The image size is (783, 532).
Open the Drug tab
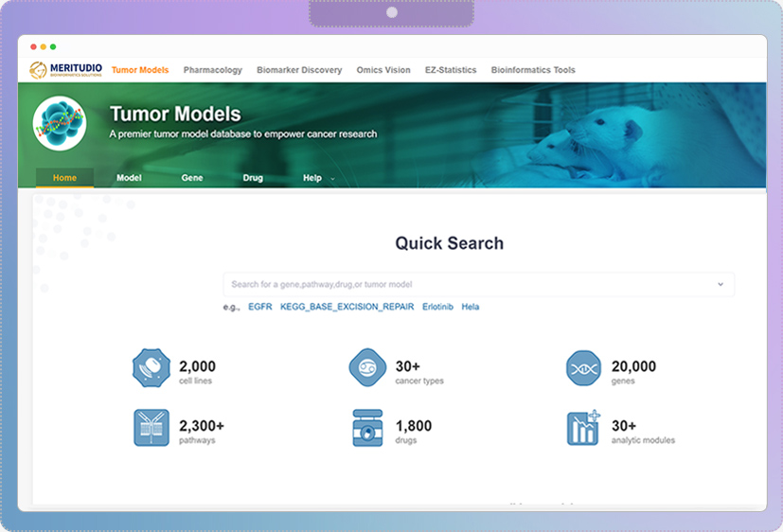253,178
